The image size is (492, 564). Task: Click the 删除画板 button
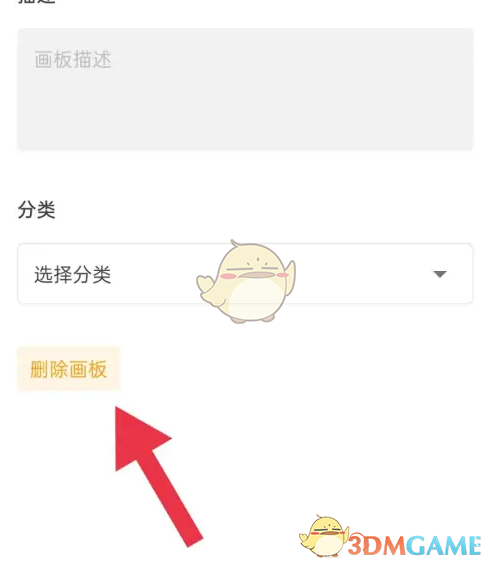(68, 369)
